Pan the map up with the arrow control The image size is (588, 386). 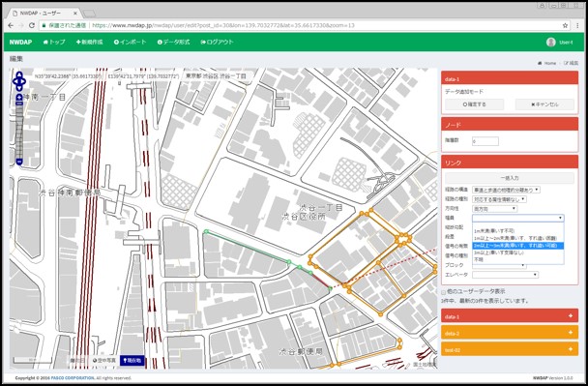(x=19, y=74)
